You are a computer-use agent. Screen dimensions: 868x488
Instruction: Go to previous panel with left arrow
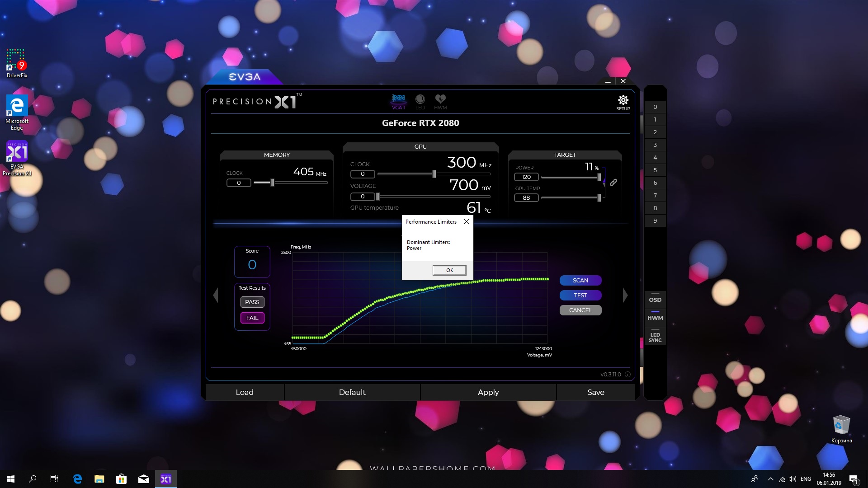216,295
